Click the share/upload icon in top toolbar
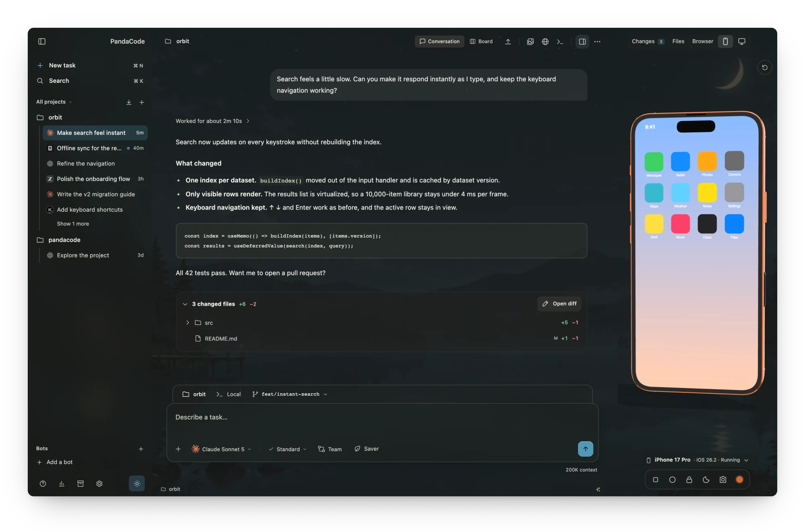Screen dimensions: 805x532 [x=508, y=41]
